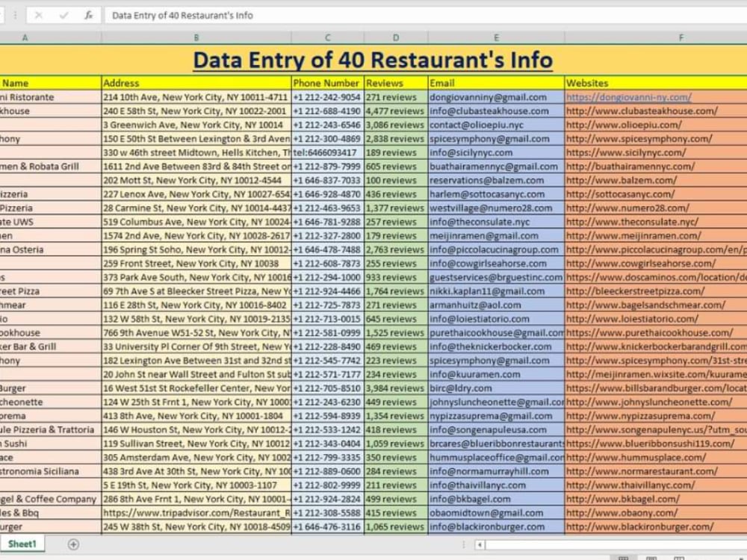The image size is (747, 560).
Task: Select email cell obaomidtown@gmail.com
Action: 496,513
